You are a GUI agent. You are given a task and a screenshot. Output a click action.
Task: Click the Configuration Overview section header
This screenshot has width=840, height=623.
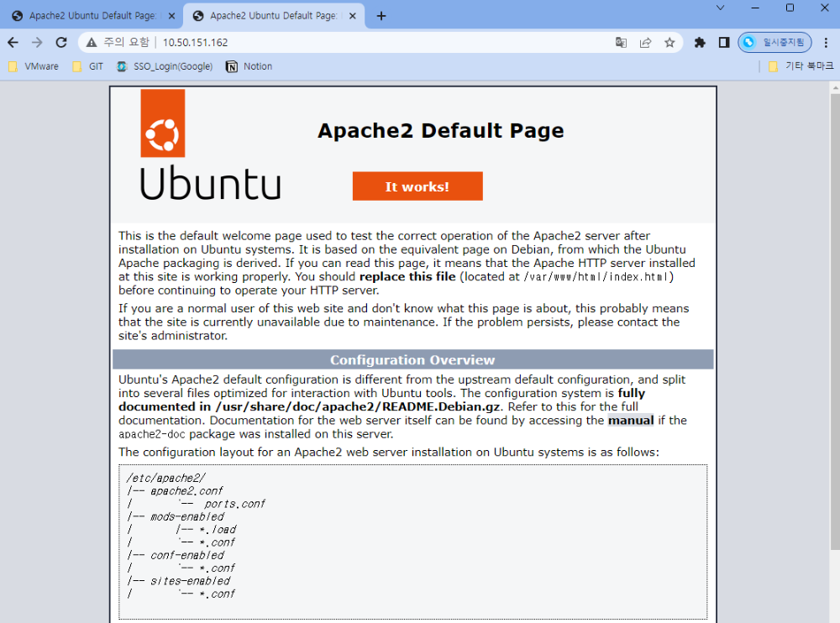[412, 360]
